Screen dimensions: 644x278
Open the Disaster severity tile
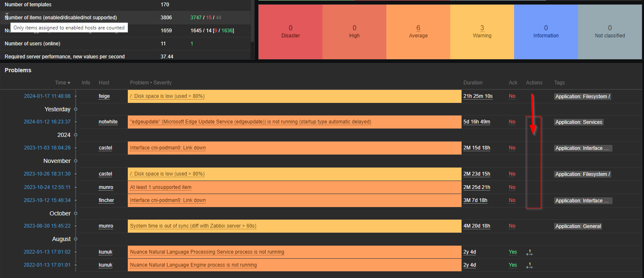pos(290,32)
